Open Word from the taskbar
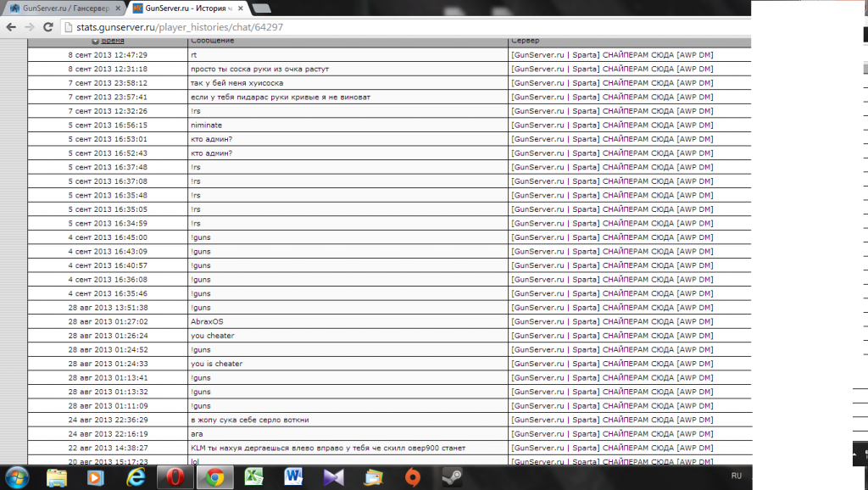 293,477
